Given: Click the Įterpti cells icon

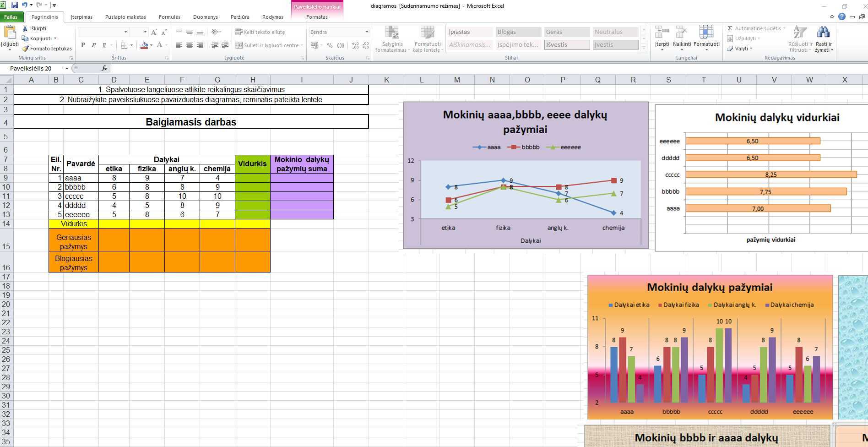Looking at the screenshot, I should 662,33.
